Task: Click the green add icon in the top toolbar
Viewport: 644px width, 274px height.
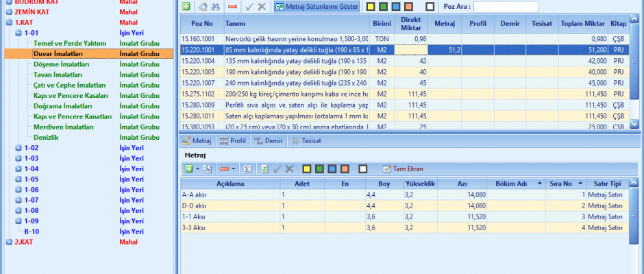Action: pos(186,6)
